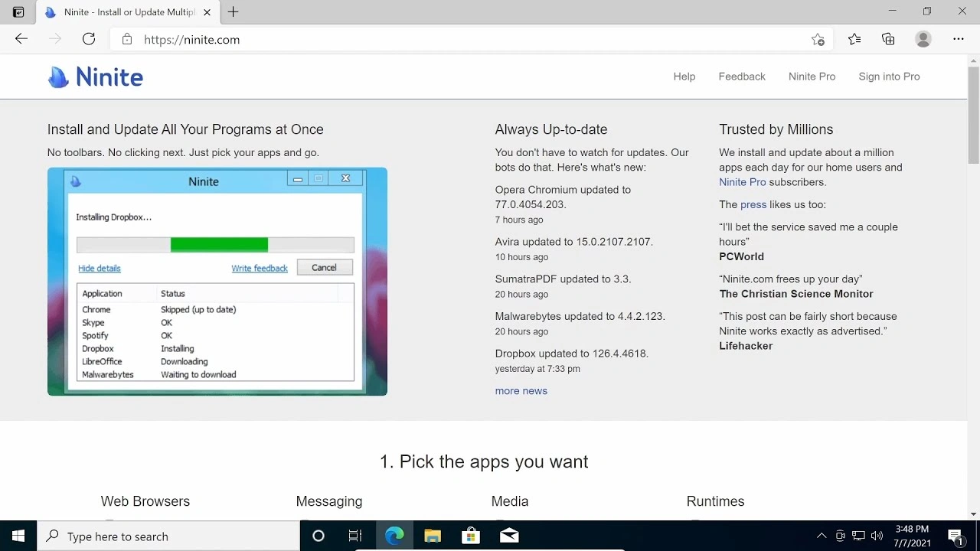Click the scrollbar down arrow
This screenshot has width=980, height=551.
[x=973, y=514]
